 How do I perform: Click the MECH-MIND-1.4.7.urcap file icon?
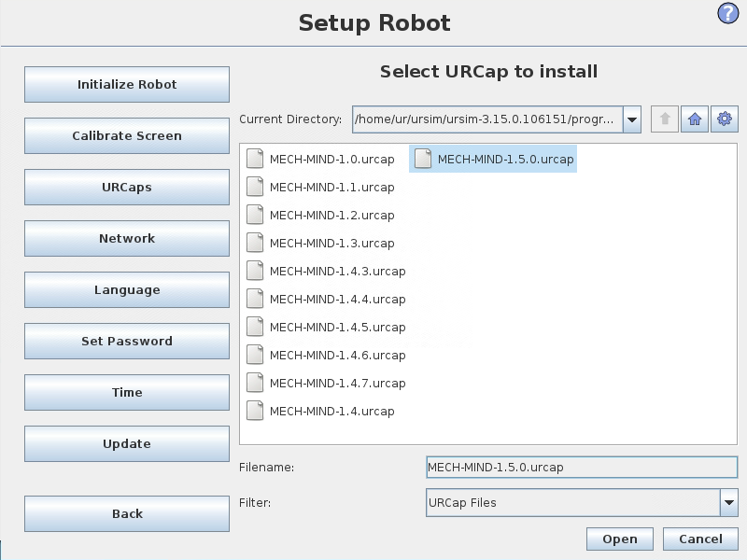click(x=255, y=384)
